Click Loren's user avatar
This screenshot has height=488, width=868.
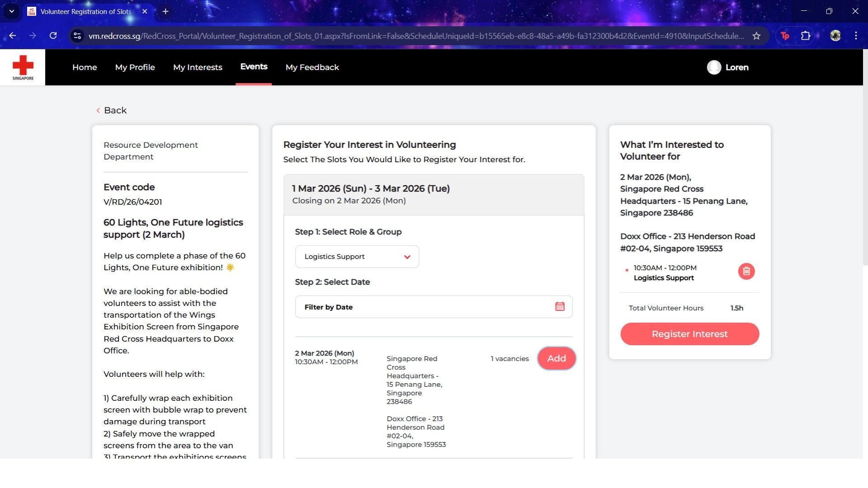[714, 67]
